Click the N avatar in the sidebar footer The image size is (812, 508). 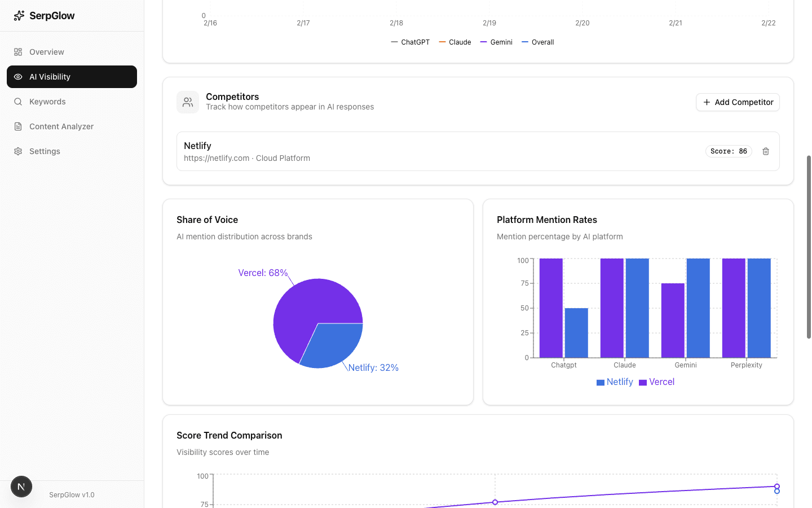(21, 486)
